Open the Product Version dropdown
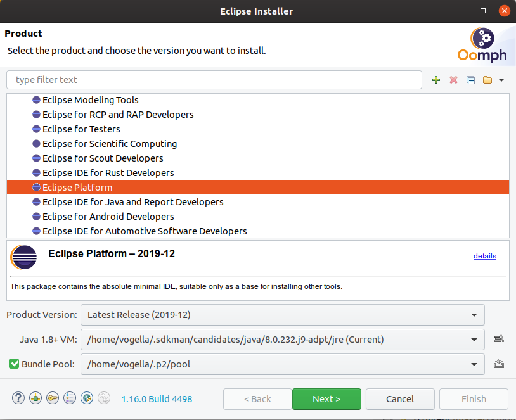516x420 pixels. click(x=282, y=315)
